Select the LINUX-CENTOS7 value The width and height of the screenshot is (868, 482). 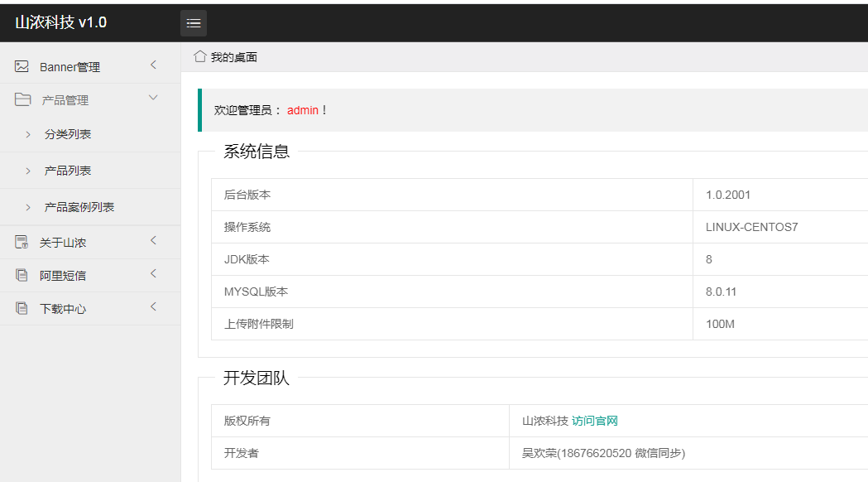tap(752, 227)
